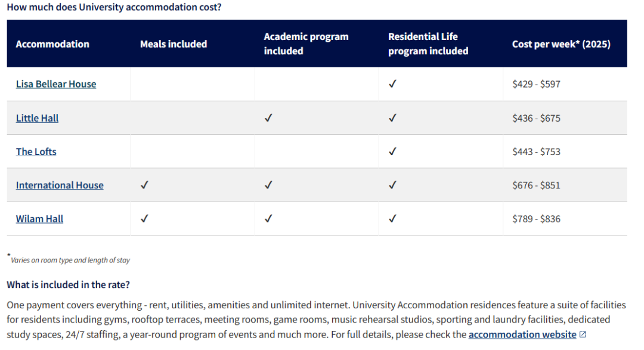Follow The Lofts accommodation link
This screenshot has width=644, height=350.
point(36,151)
